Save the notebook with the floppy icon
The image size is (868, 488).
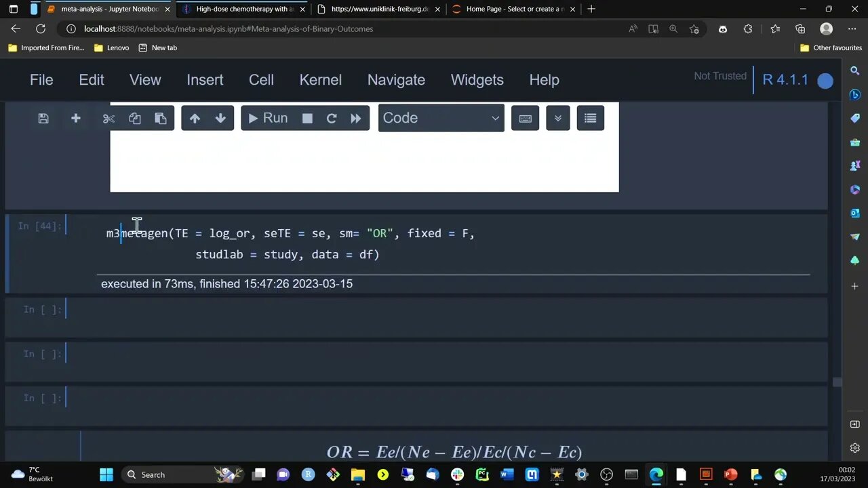[x=43, y=118]
